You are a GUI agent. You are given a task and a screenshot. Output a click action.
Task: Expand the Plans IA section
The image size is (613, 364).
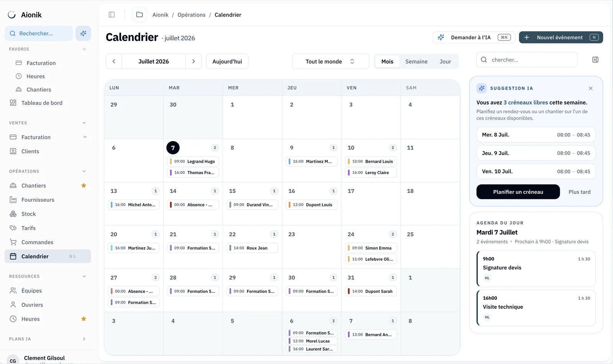coord(84,339)
